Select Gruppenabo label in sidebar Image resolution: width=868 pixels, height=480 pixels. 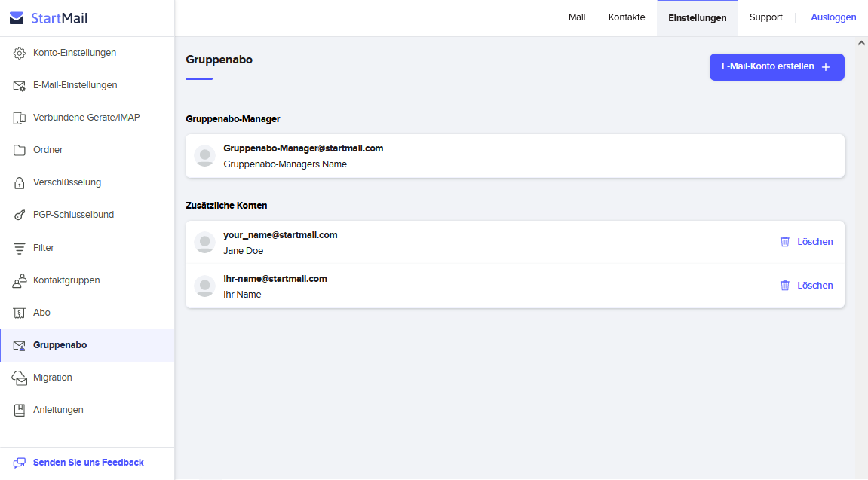tap(60, 345)
